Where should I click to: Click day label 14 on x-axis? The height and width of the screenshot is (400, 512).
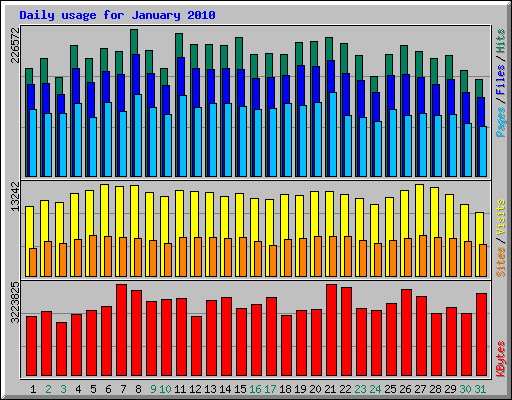click(x=225, y=389)
